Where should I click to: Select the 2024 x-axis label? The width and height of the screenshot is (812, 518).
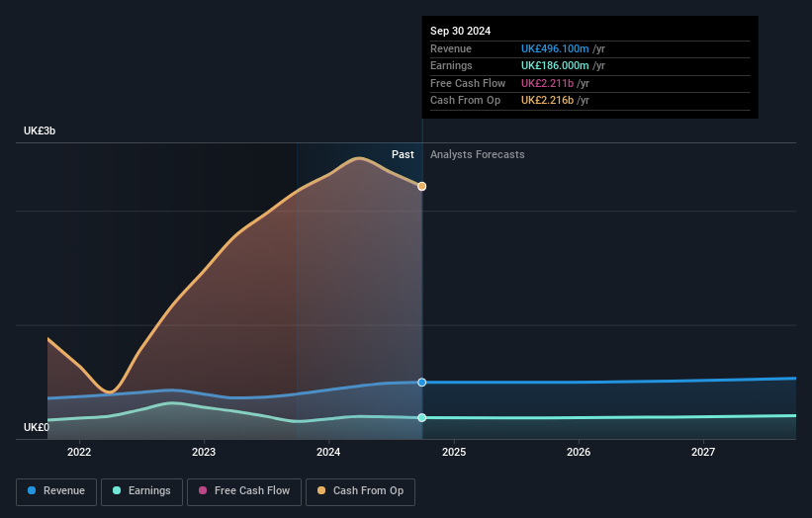pyautogui.click(x=328, y=452)
